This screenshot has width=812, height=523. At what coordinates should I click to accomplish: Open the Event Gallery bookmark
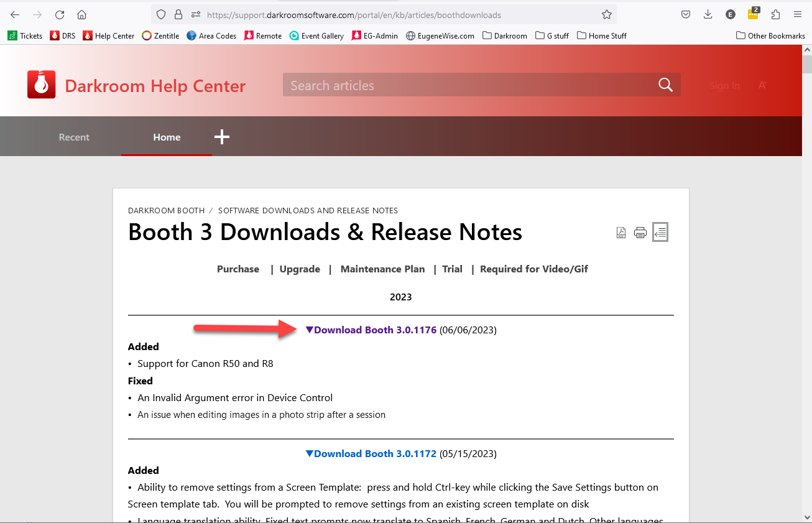[316, 35]
